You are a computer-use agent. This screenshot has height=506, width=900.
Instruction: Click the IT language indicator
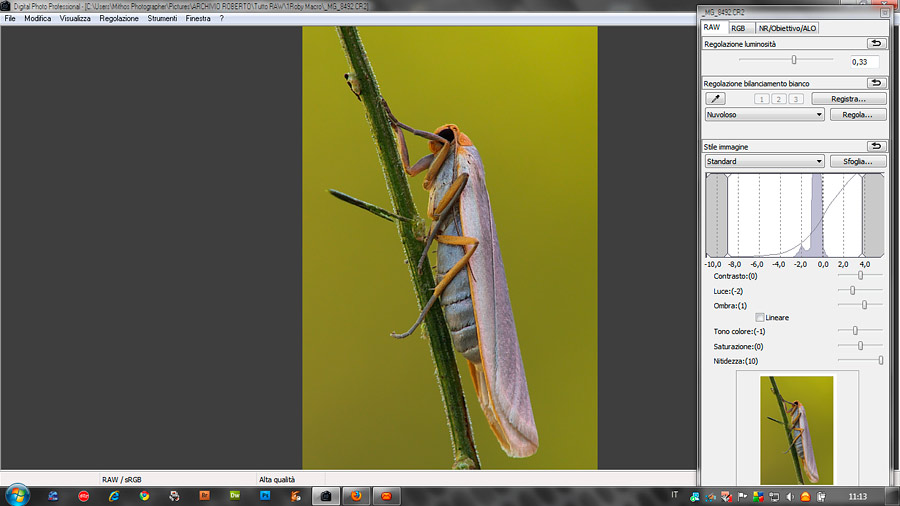674,495
